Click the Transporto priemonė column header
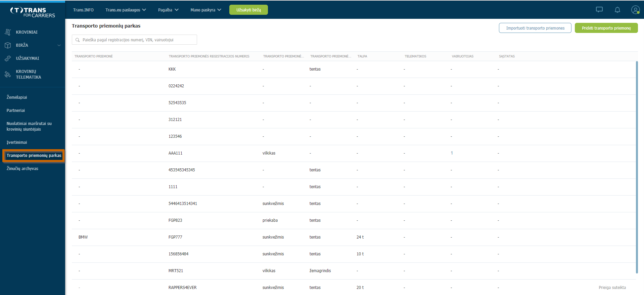The image size is (644, 295). 94,56
